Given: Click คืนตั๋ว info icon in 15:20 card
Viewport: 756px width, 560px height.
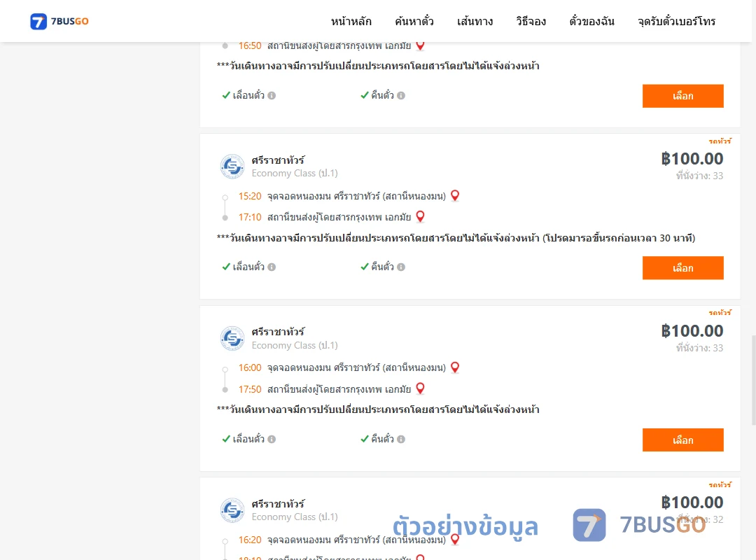Looking at the screenshot, I should [x=401, y=267].
